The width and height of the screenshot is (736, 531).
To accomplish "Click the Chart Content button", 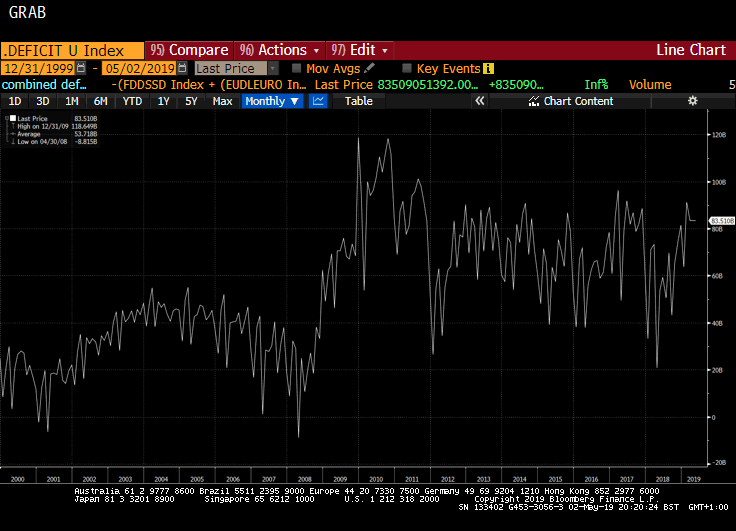I will click(570, 101).
